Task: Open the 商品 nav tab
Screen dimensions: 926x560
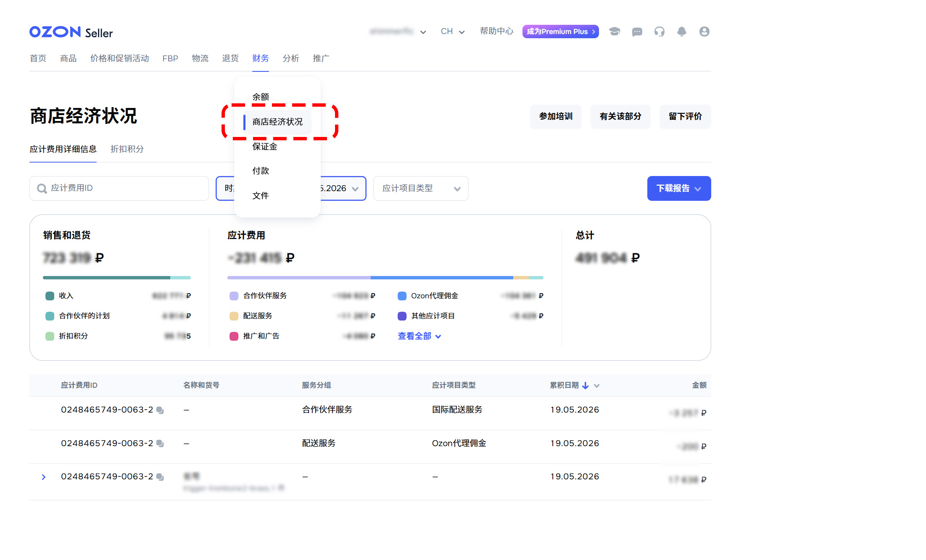Action: pyautogui.click(x=68, y=58)
